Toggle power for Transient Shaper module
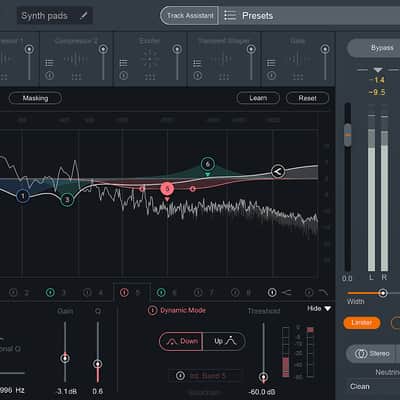Viewport: 400px width, 400px height. [197, 75]
